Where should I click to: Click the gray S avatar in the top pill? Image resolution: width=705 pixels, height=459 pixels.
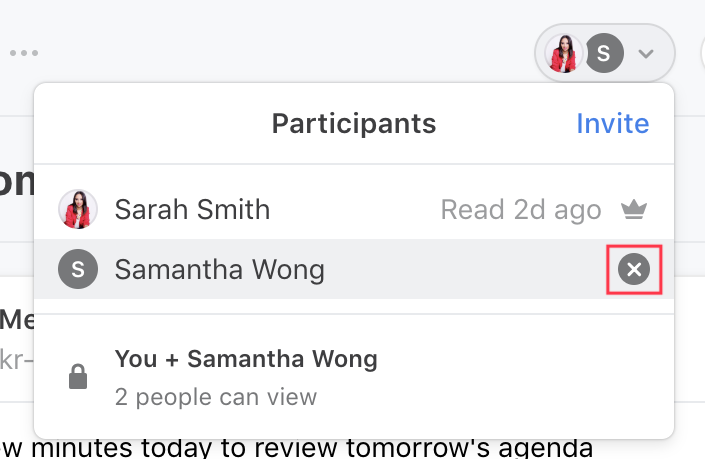pyautogui.click(x=604, y=53)
